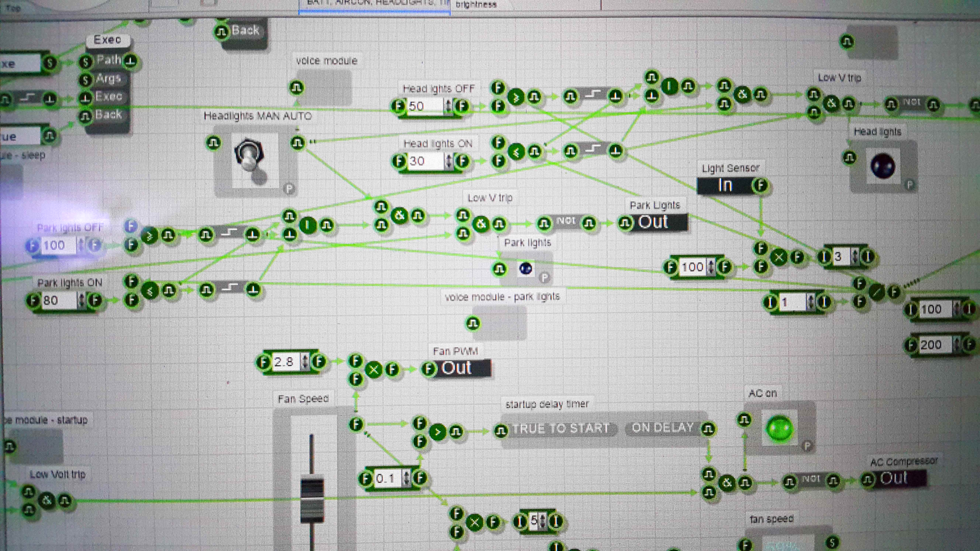This screenshot has width=980, height=551.
Task: Select the Not node before Park Lights Out
Action: (x=566, y=221)
